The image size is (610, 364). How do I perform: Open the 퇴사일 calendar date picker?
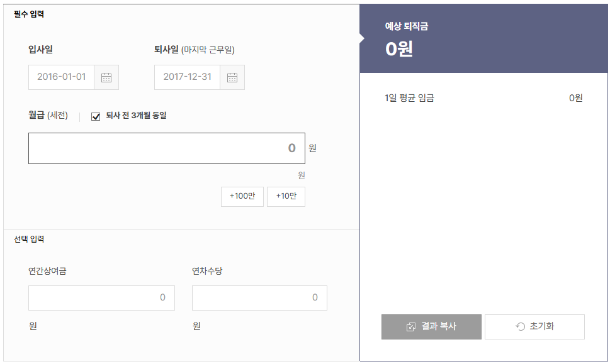[232, 77]
